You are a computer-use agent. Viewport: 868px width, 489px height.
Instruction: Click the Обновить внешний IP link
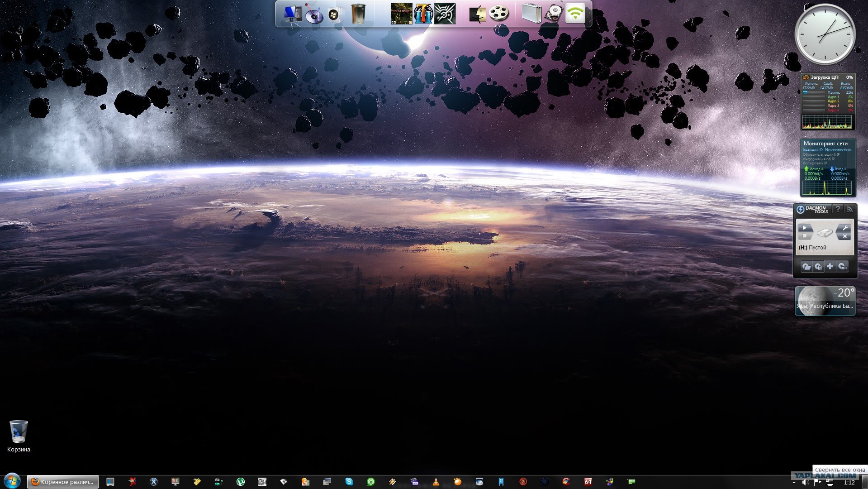821,155
